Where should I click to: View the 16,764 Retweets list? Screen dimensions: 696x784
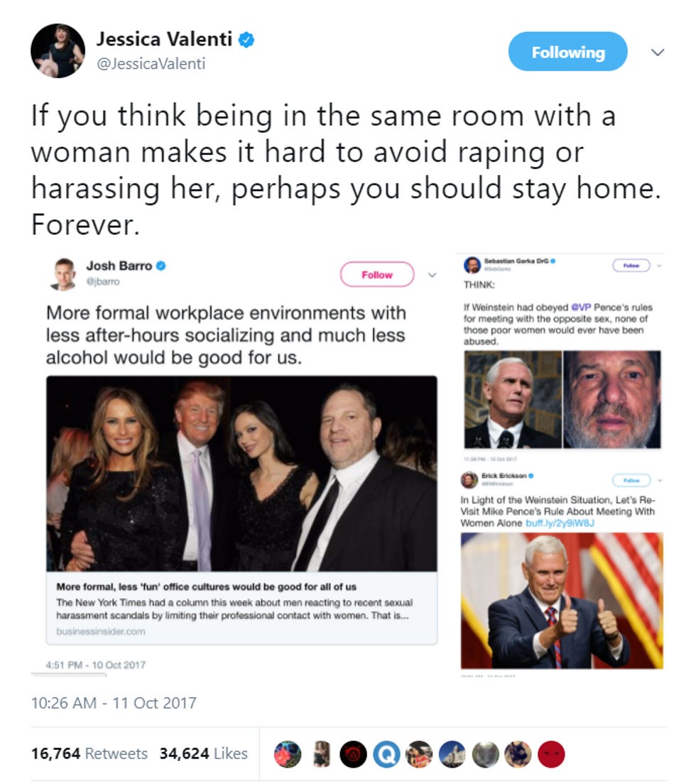(x=89, y=753)
